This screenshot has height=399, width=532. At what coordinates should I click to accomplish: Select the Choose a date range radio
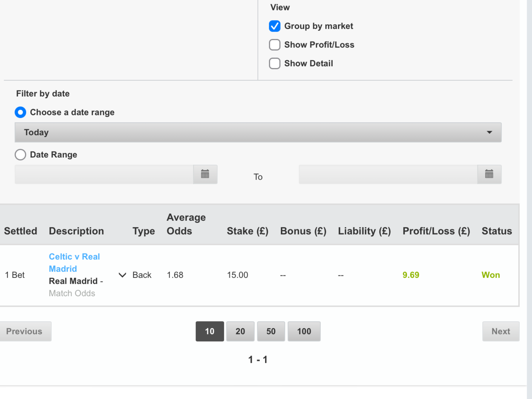point(20,112)
